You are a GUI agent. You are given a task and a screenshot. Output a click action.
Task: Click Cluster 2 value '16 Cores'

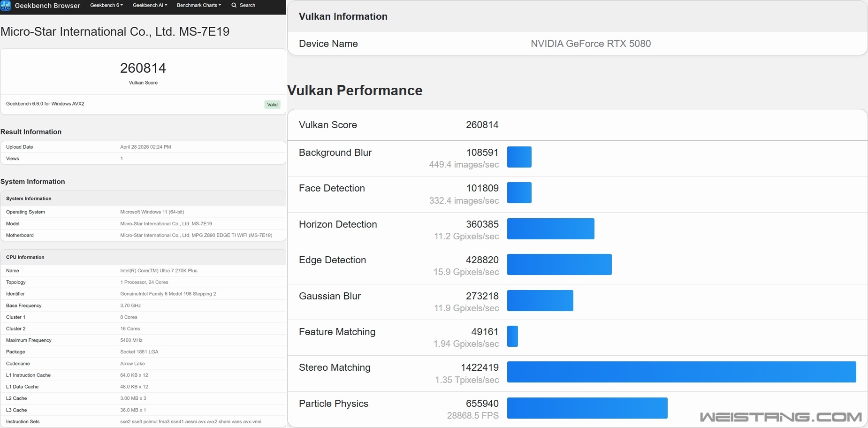130,329
